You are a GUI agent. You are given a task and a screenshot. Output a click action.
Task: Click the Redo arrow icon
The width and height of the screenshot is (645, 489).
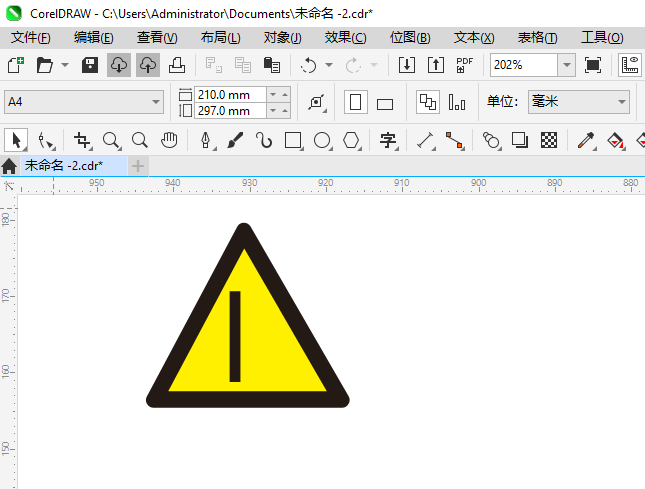pos(353,65)
